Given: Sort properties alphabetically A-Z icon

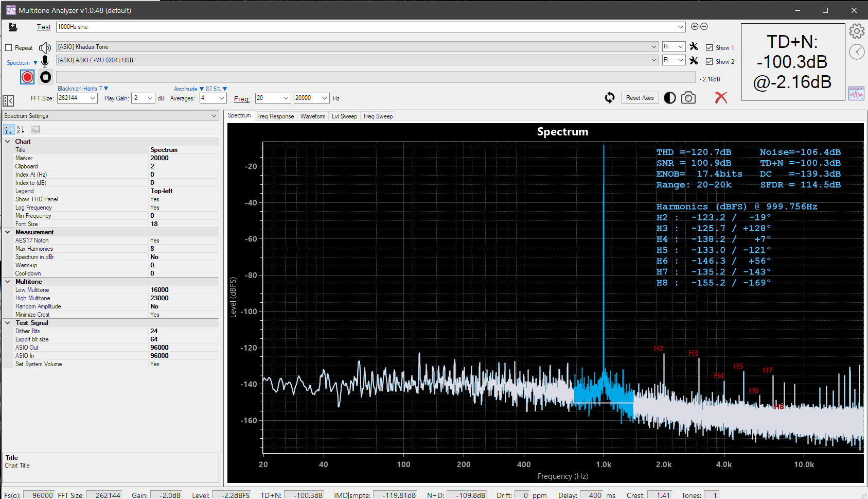Looking at the screenshot, I should click(21, 129).
